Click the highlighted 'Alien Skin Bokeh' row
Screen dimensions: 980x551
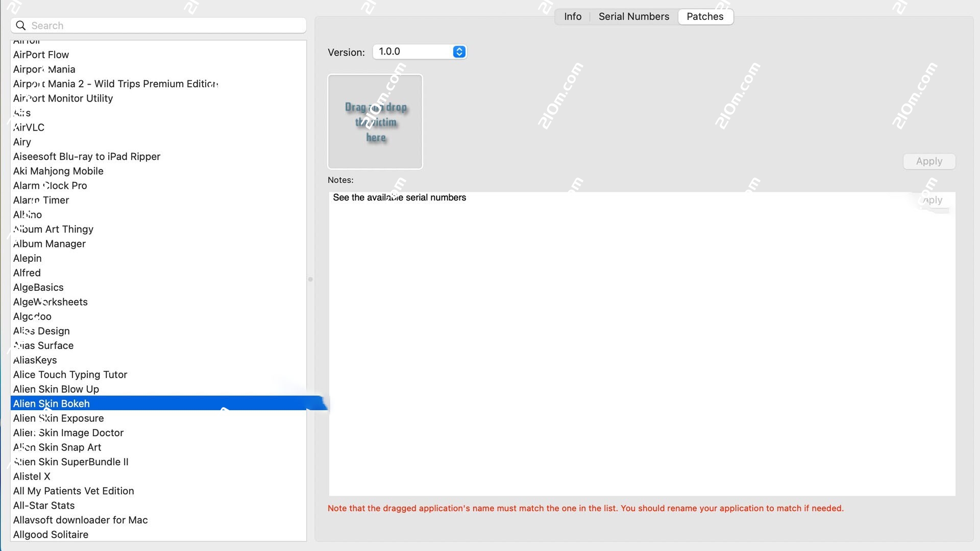158,404
